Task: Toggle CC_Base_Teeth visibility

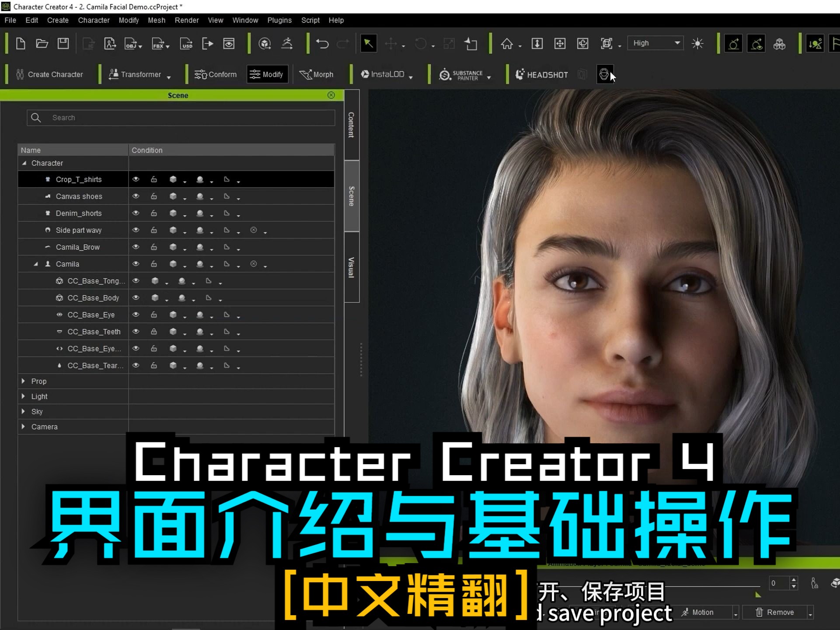Action: [x=136, y=332]
